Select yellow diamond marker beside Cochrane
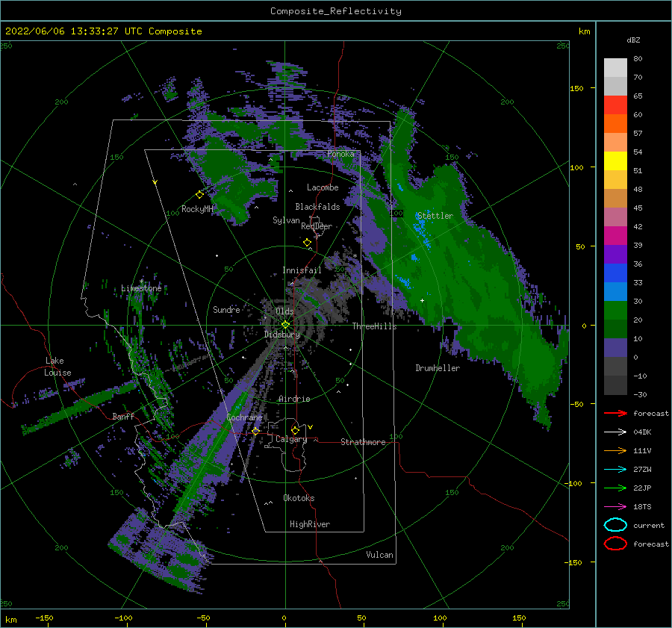 coord(256,431)
